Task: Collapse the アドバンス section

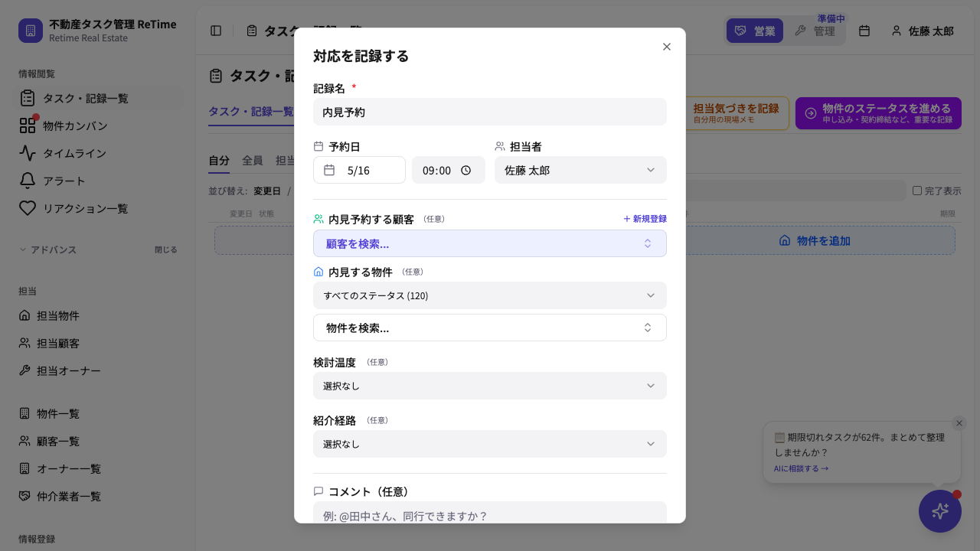Action: pos(47,249)
